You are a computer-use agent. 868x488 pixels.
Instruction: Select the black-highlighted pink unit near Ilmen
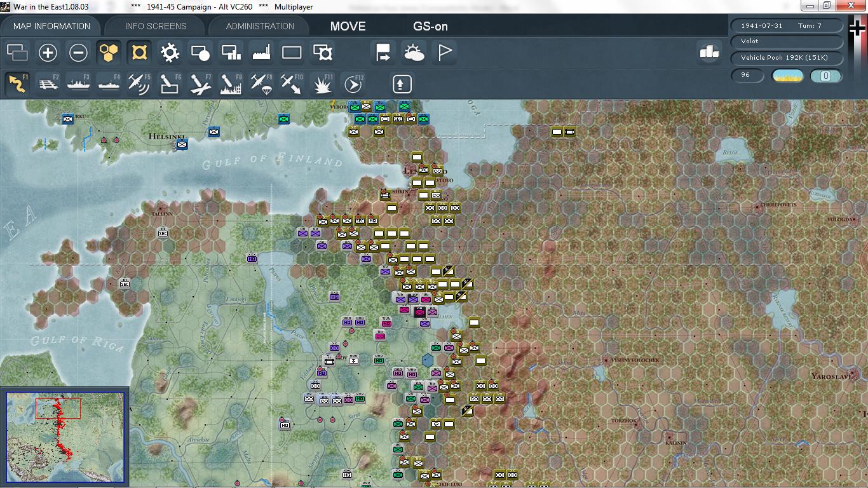pos(419,311)
